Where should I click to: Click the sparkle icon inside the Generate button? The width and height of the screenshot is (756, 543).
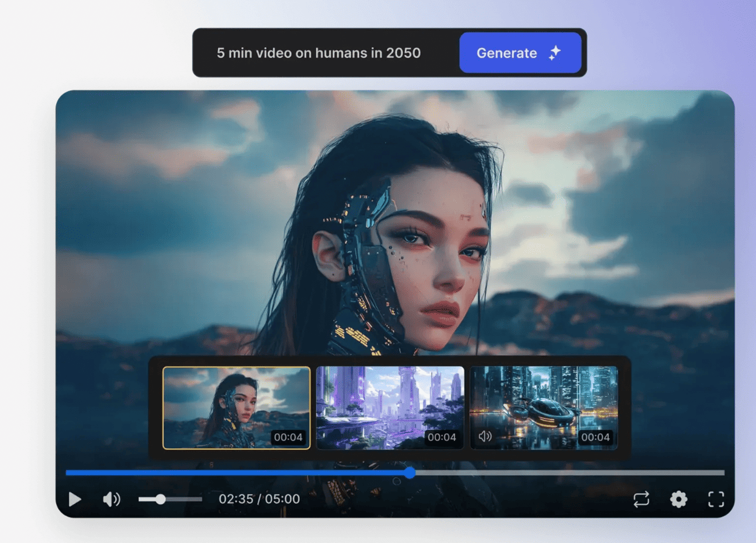555,53
